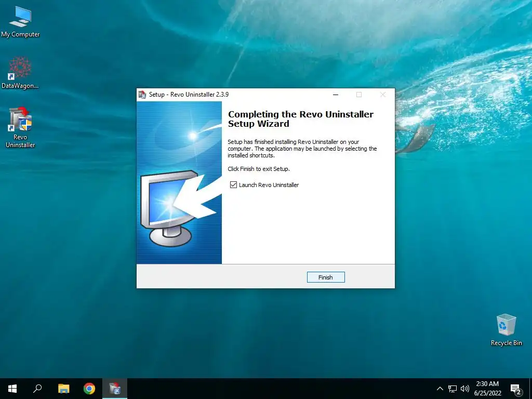Open File Explorer from the taskbar

63,389
